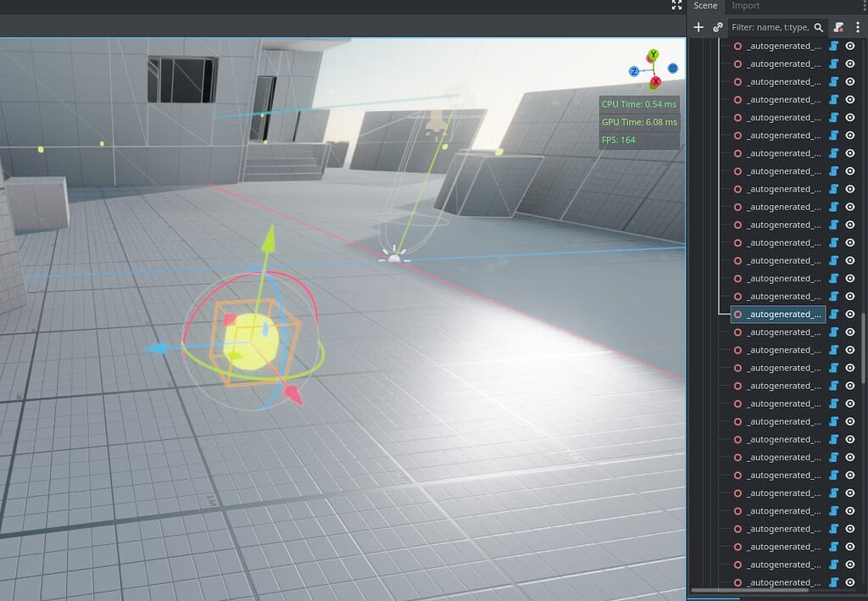Open the extra scene tree options via script-filter icon
The width and height of the screenshot is (868, 601).
[x=838, y=27]
